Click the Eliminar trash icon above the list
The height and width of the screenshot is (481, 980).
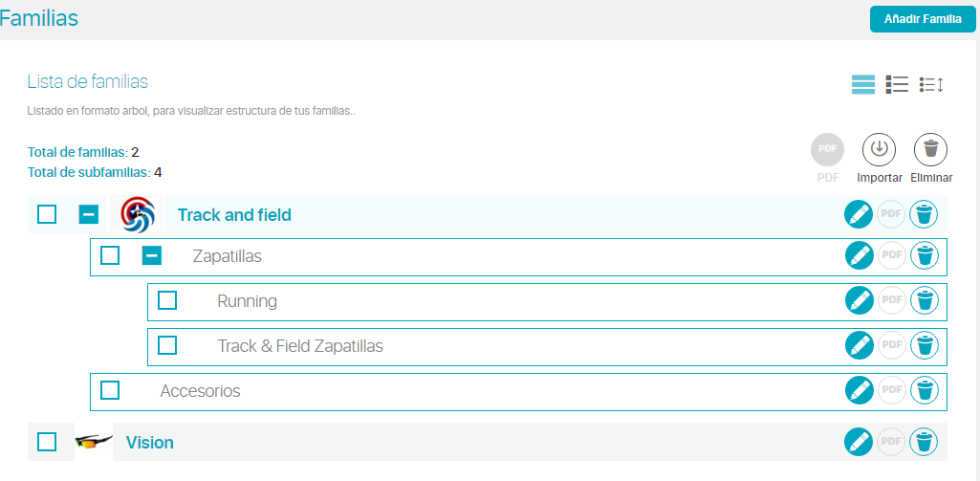[930, 149]
